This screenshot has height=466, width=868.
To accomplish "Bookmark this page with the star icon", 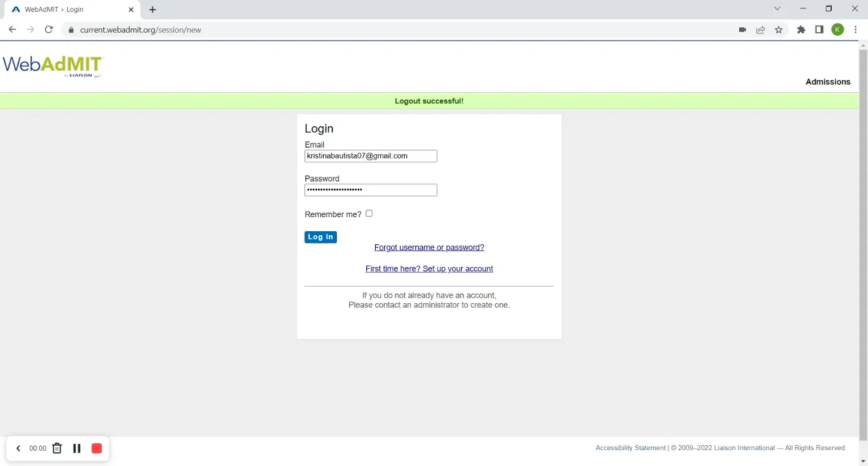I will (x=779, y=29).
